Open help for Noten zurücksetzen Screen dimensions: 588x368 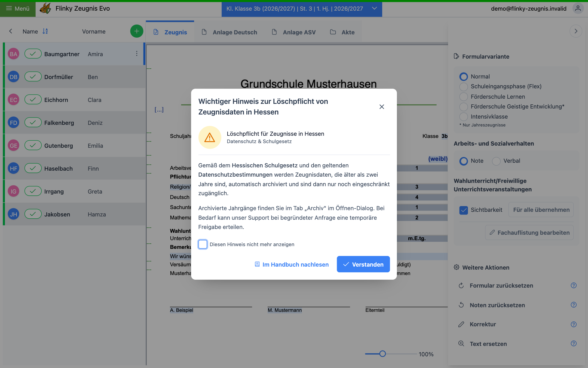[574, 305]
